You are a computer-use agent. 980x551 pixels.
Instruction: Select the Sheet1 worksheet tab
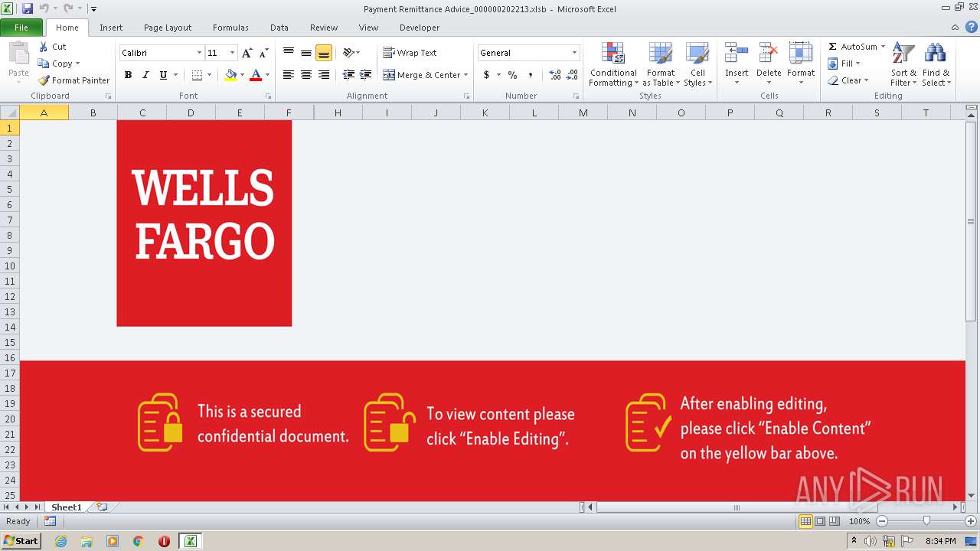click(66, 507)
